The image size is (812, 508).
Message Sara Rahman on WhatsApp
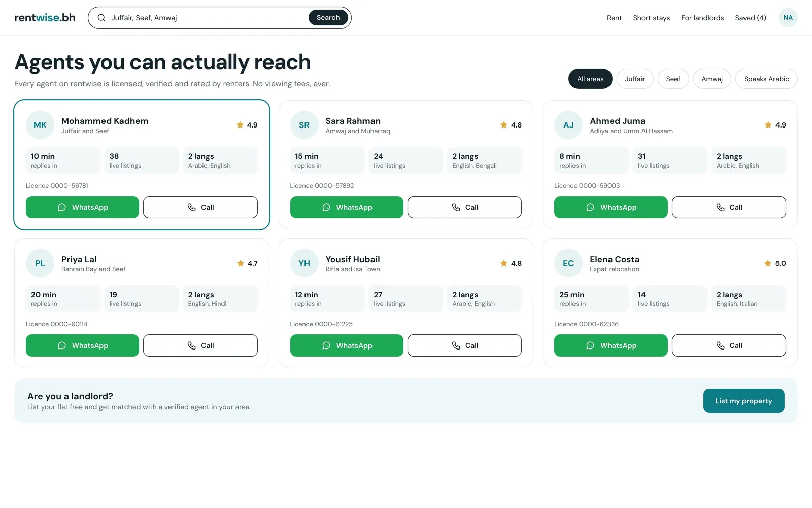click(347, 207)
